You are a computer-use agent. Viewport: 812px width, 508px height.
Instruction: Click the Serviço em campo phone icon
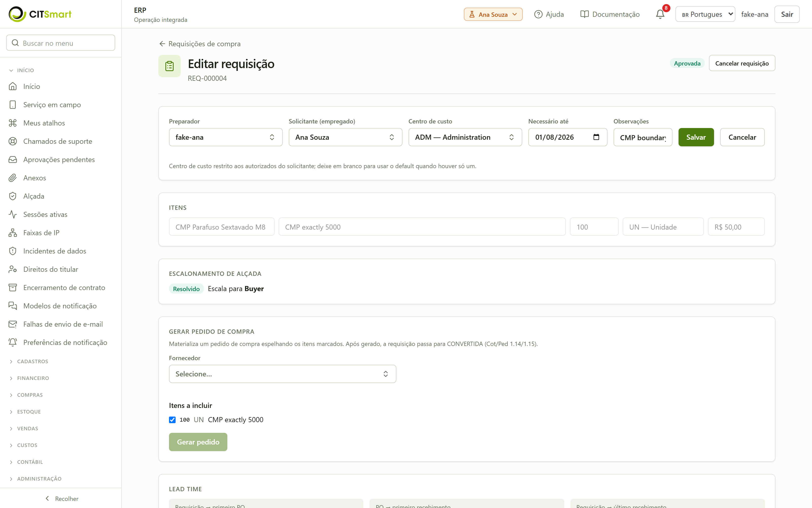pos(13,104)
